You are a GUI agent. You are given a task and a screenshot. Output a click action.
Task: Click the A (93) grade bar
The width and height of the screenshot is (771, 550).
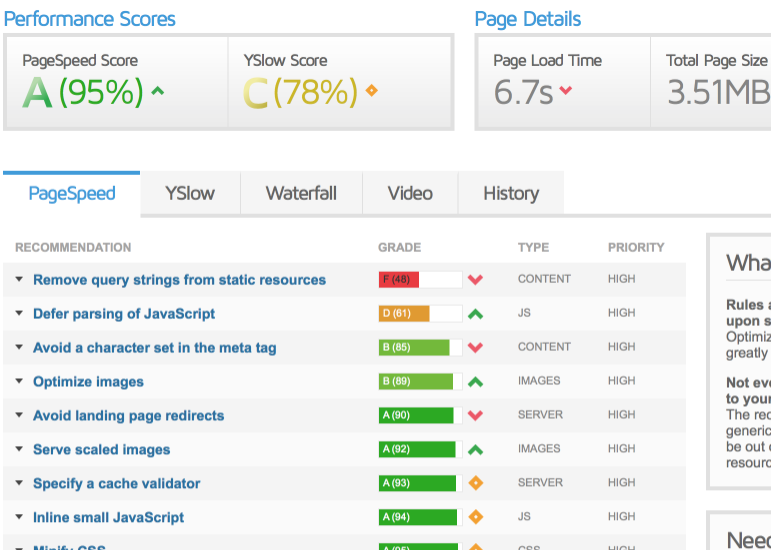pos(420,483)
